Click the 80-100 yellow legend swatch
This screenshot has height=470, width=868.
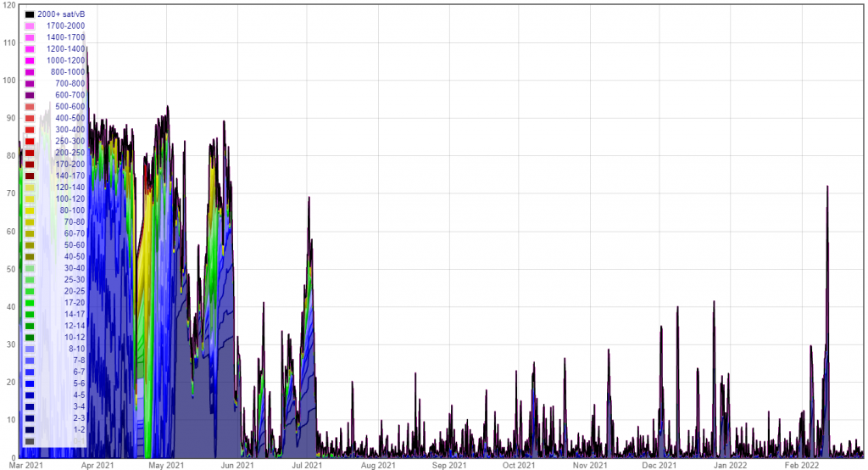pos(30,210)
